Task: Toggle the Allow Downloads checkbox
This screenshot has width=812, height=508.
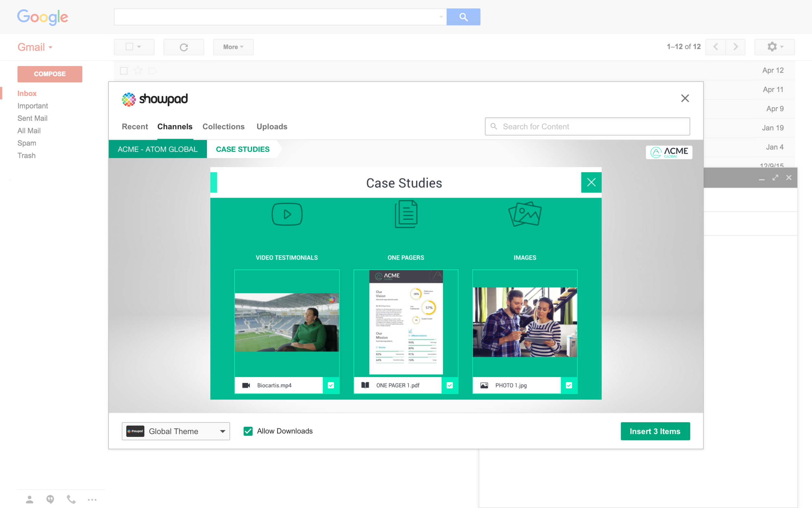Action: click(x=248, y=431)
